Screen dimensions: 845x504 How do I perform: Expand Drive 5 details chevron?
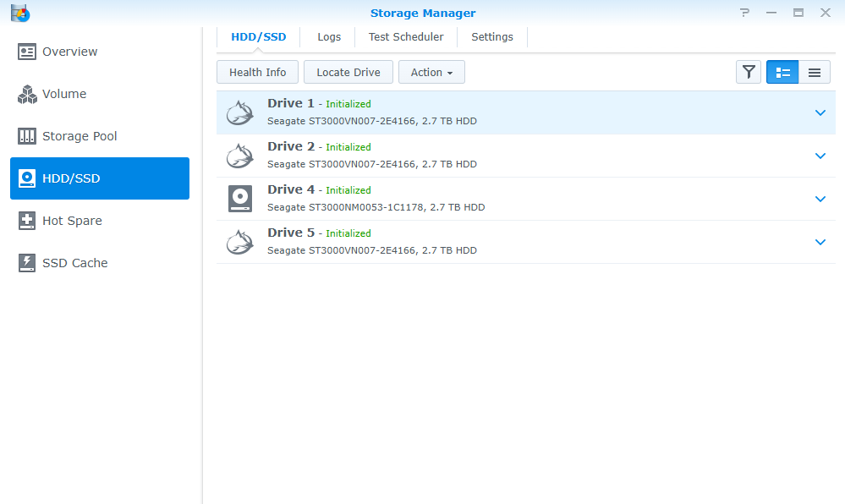tap(820, 242)
